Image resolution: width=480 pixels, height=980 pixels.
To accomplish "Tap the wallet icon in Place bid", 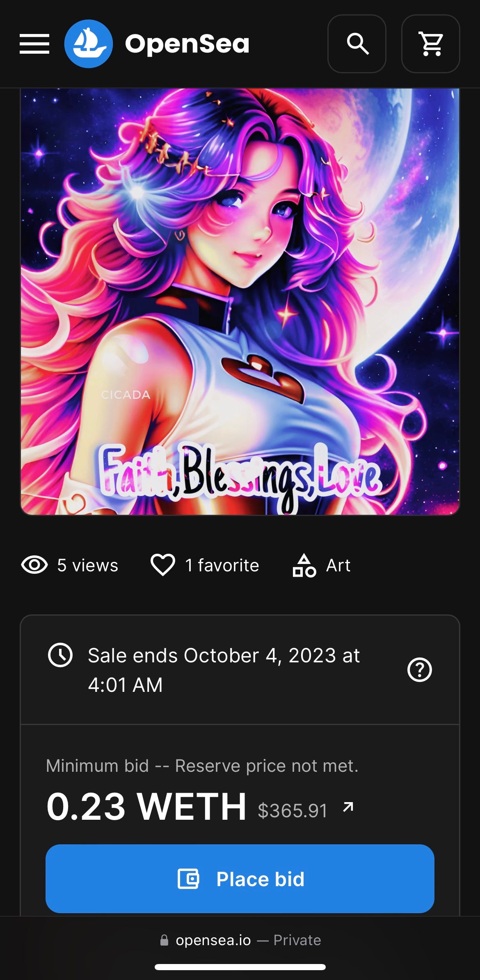I will (188, 879).
